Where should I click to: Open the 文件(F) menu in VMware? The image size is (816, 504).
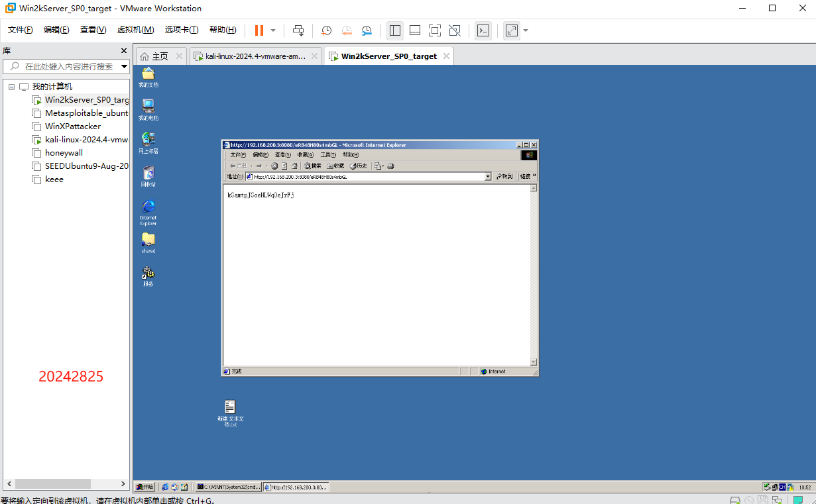point(20,30)
